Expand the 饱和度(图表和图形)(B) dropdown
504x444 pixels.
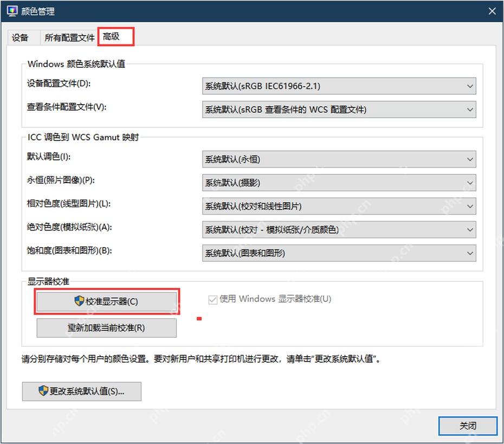point(339,253)
